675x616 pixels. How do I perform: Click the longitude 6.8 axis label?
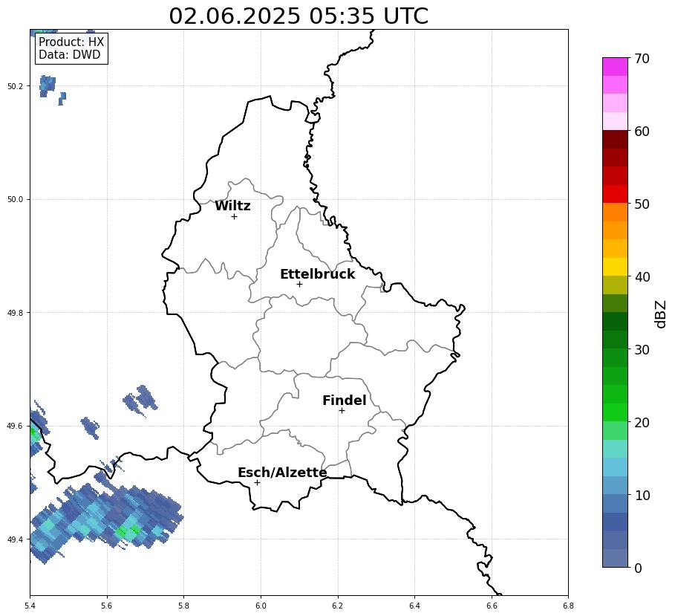[x=568, y=606]
